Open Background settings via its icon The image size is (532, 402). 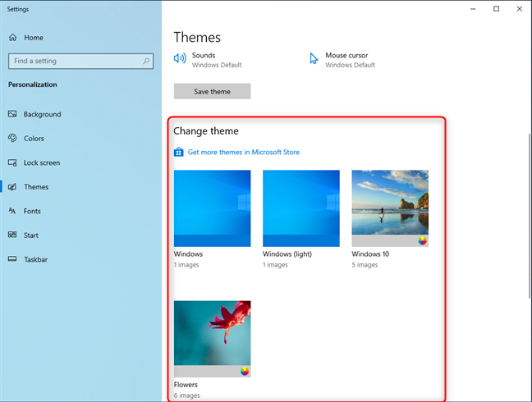[12, 114]
